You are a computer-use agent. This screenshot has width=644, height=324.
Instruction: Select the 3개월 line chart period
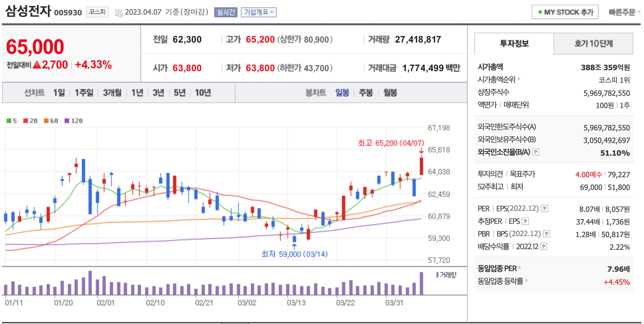112,92
